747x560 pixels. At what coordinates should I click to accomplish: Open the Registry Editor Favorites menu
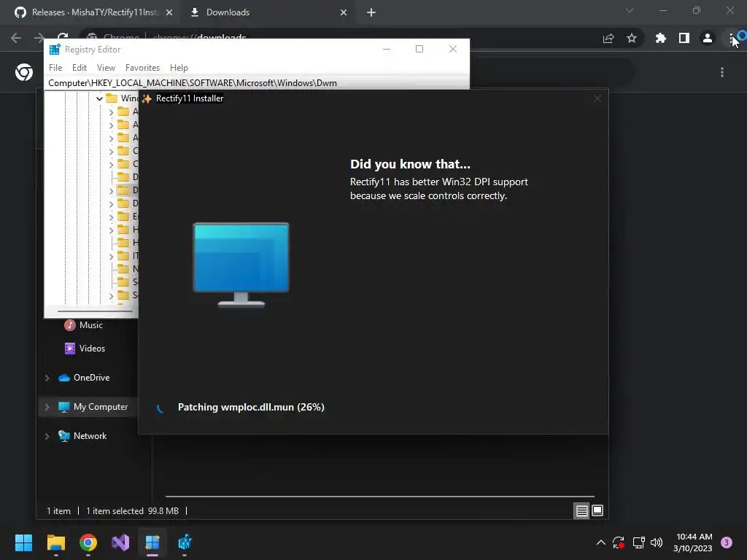142,68
